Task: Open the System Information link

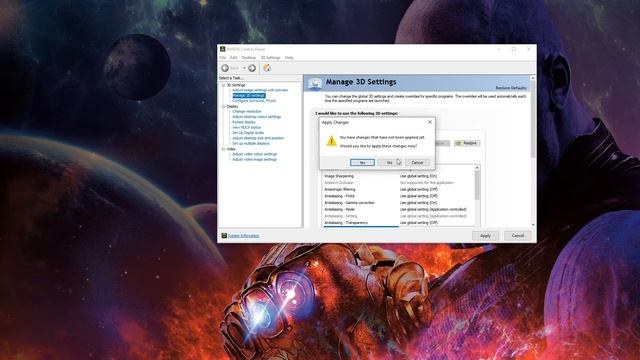Action: coord(244,236)
